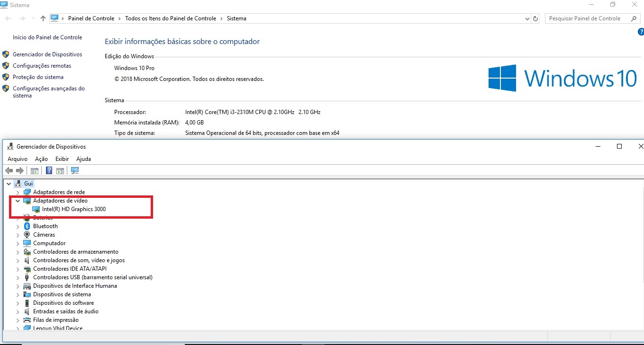Select the Filas de impressão label
This screenshot has width=644, height=345.
56,320
